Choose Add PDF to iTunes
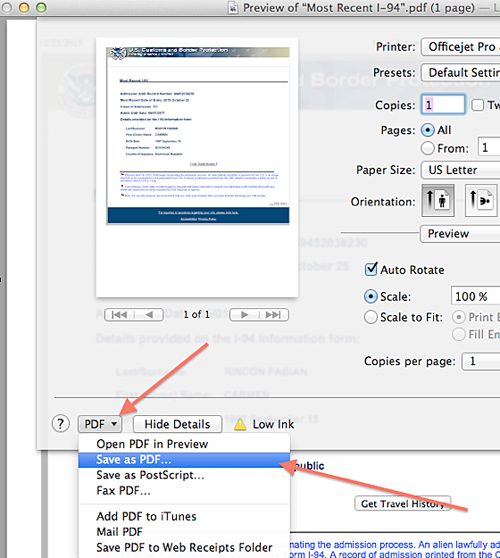This screenshot has height=558, width=500. pyautogui.click(x=184, y=516)
